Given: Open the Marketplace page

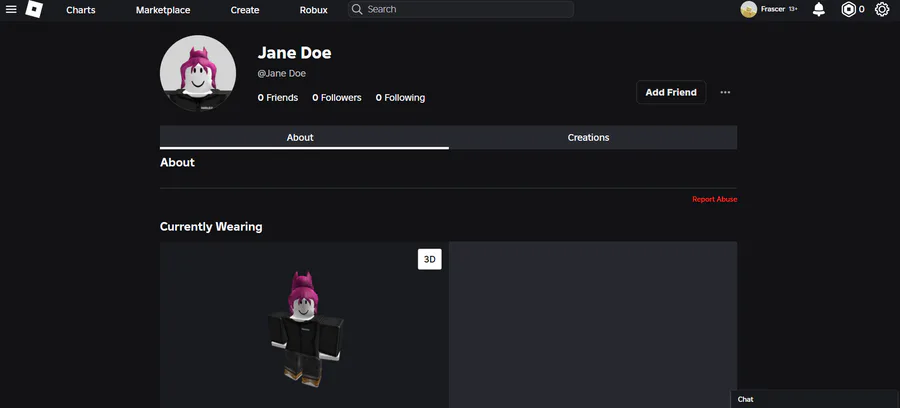Looking at the screenshot, I should [x=163, y=10].
